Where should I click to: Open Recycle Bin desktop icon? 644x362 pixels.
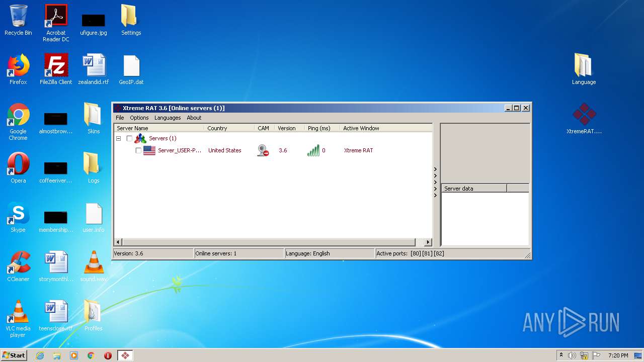coord(18,20)
